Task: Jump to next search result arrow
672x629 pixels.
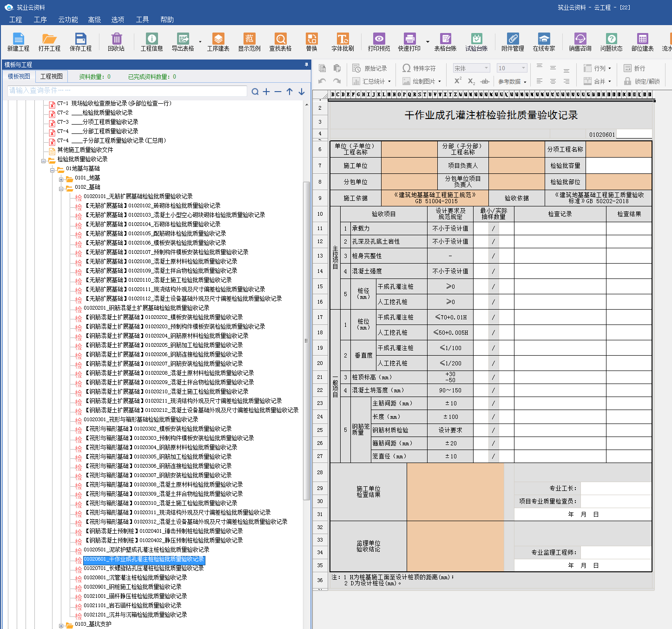Action: point(302,92)
